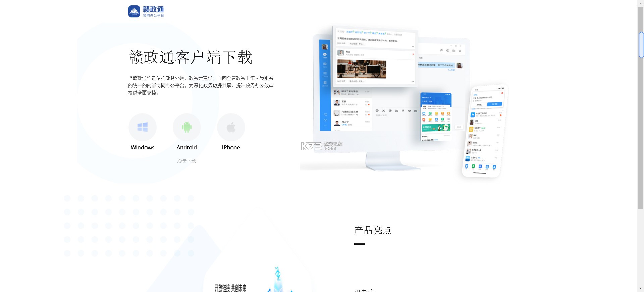Screen dimensions: 644x292
Task: Select the Android download icon
Action: (x=187, y=127)
